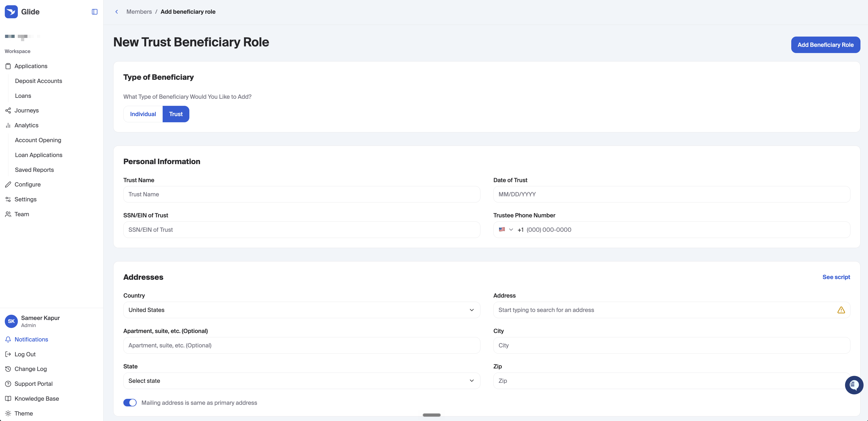Open the Select state dropdown
Image resolution: width=868 pixels, height=421 pixels.
point(302,381)
